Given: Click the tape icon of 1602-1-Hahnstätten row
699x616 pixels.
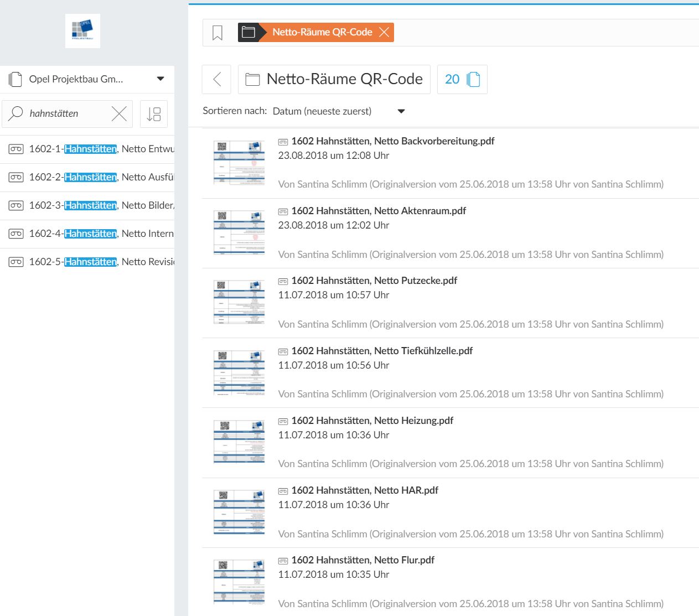Looking at the screenshot, I should tap(16, 149).
